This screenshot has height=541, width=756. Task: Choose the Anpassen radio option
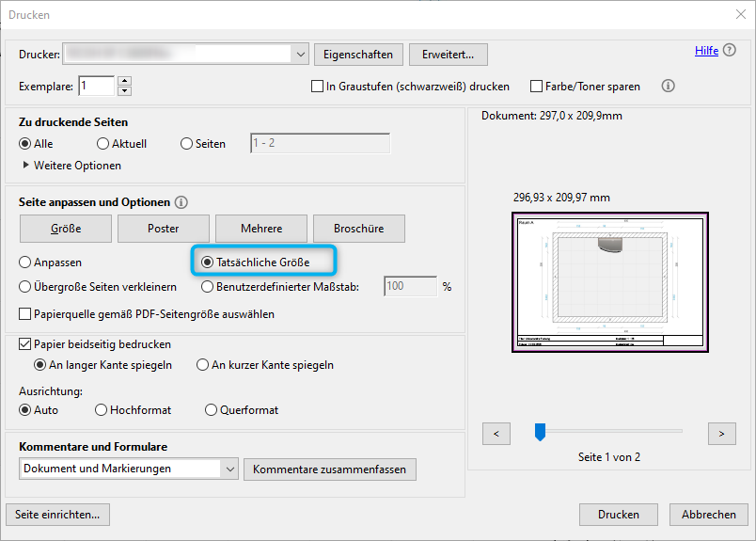coord(24,263)
